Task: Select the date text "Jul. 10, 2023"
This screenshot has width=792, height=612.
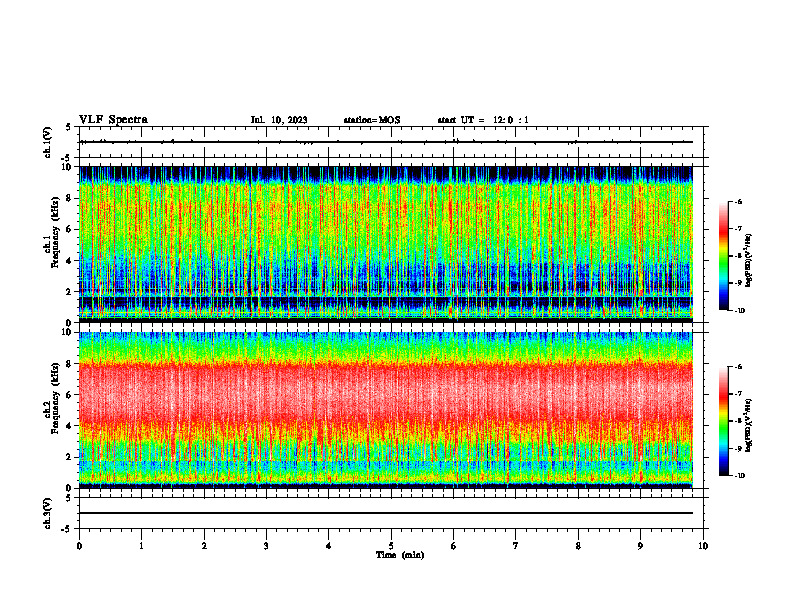Action: point(279,120)
